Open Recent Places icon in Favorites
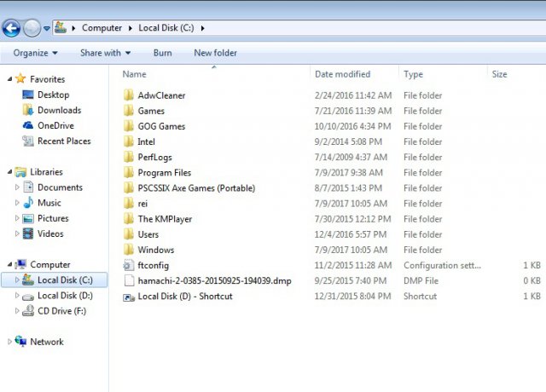The height and width of the screenshot is (392, 546). pos(28,141)
